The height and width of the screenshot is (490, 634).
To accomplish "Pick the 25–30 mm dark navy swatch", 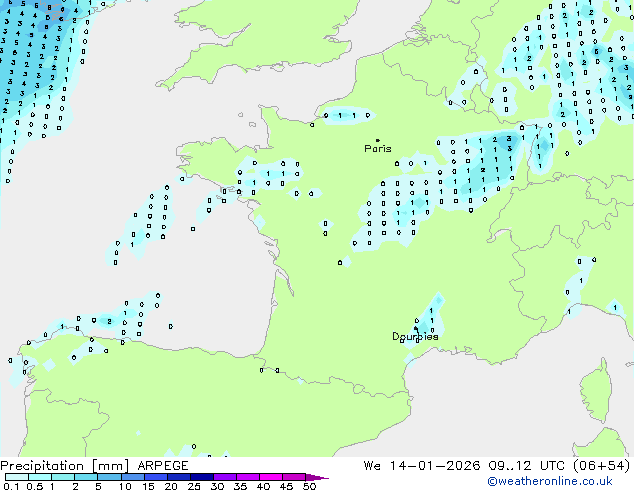I will click(x=202, y=477).
